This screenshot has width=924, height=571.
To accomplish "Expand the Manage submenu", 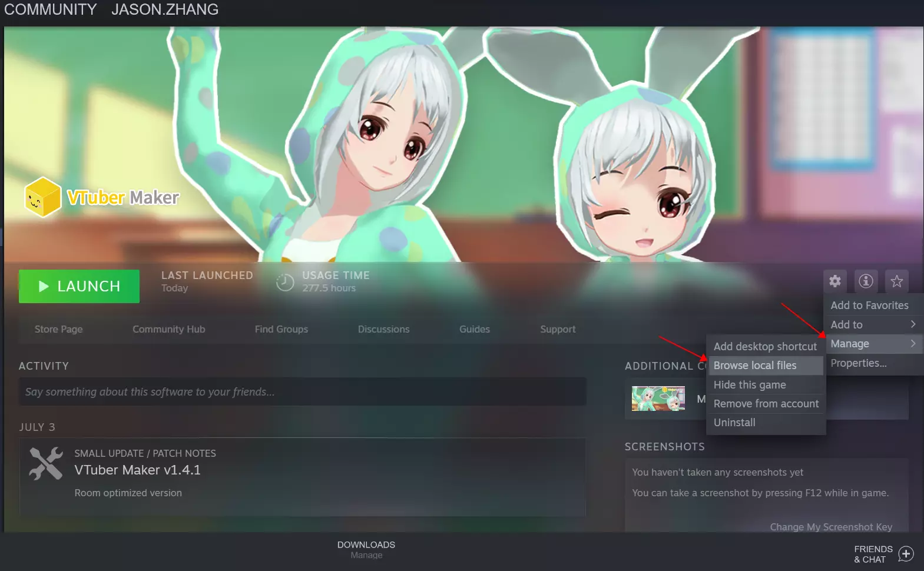I will (x=873, y=344).
